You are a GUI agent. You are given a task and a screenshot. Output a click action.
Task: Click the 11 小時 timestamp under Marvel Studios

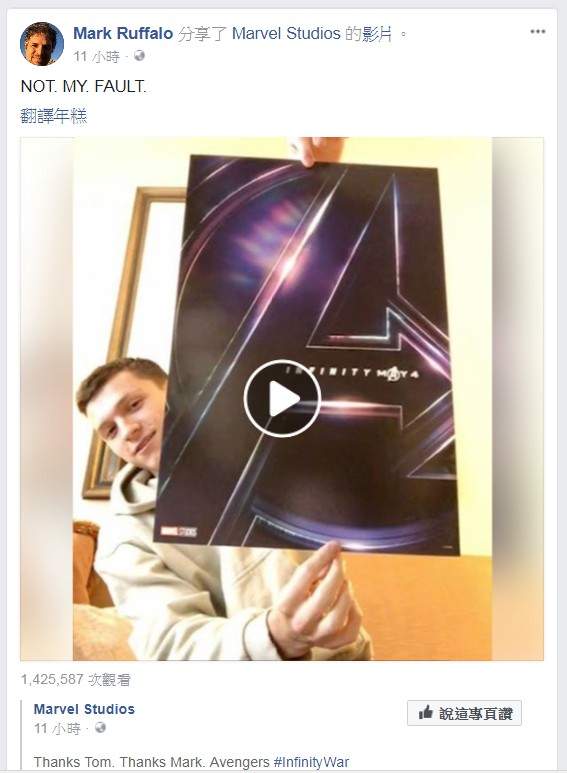(x=57, y=728)
